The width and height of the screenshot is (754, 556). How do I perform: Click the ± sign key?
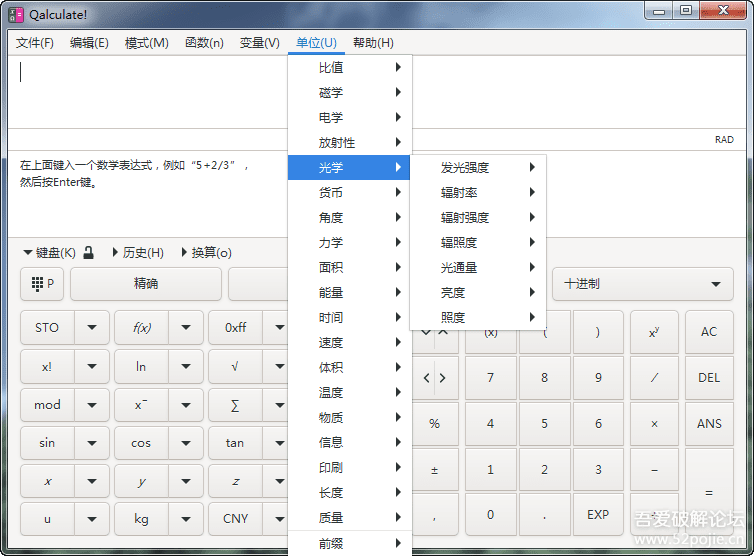coord(435,470)
